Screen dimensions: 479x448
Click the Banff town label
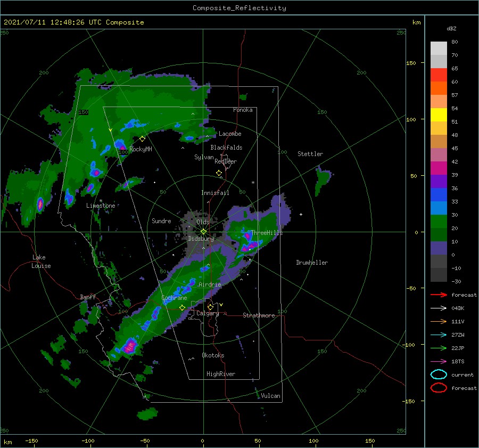(88, 297)
